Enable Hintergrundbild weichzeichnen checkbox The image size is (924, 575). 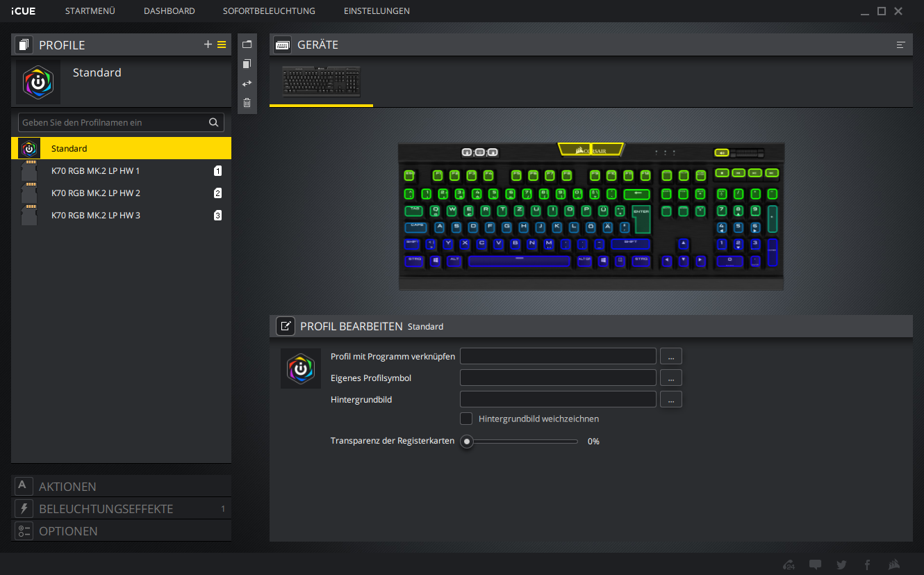(x=467, y=419)
